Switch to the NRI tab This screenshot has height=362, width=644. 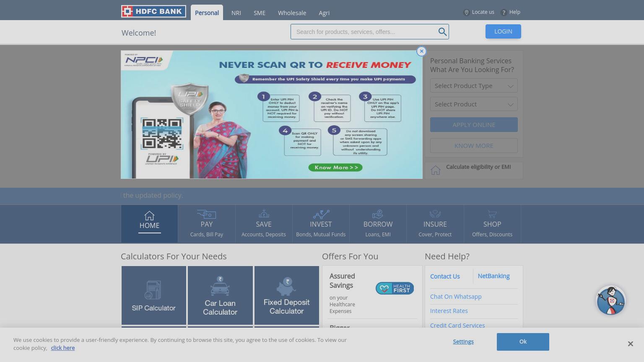236,13
